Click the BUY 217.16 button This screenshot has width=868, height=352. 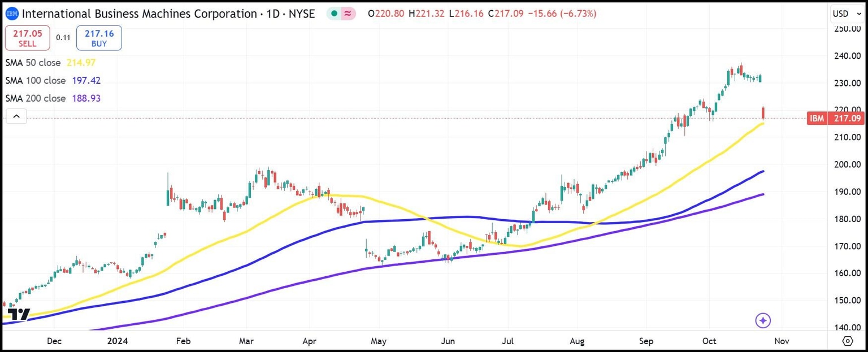pos(99,38)
